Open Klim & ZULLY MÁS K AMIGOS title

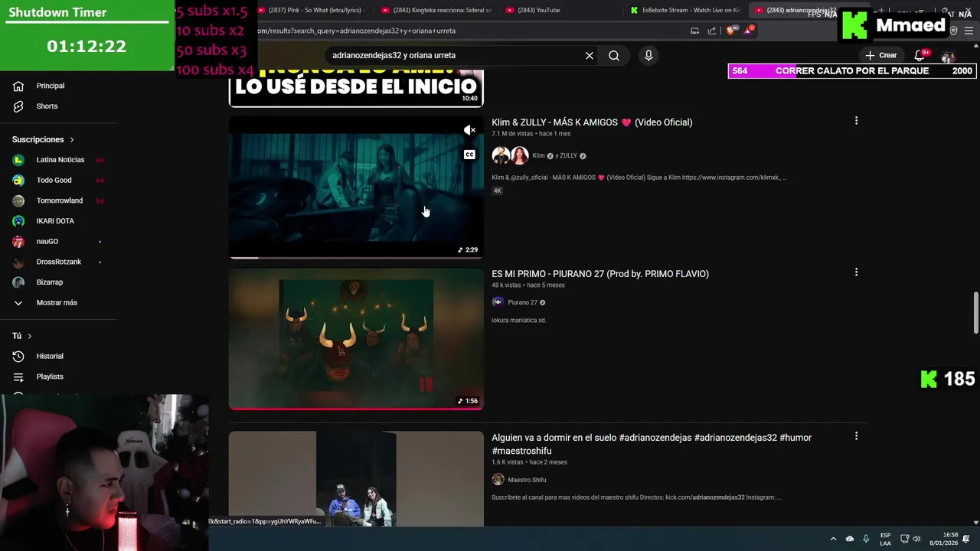[592, 122]
